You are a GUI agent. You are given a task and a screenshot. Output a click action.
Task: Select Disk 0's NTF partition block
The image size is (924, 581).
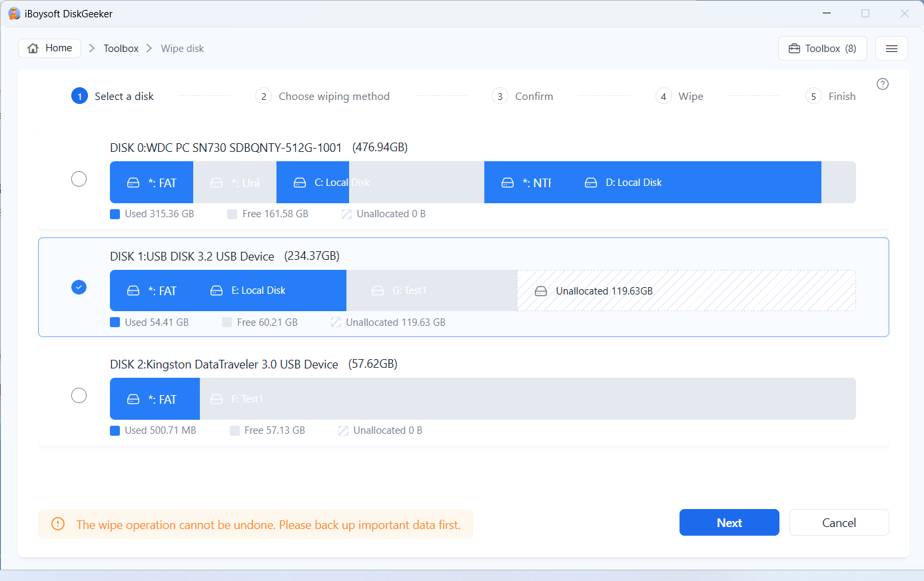point(526,183)
